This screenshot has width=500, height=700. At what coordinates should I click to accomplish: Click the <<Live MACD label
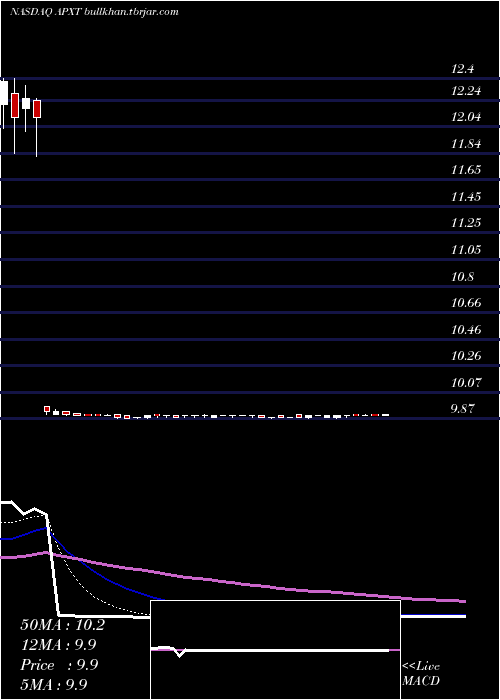click(x=421, y=674)
